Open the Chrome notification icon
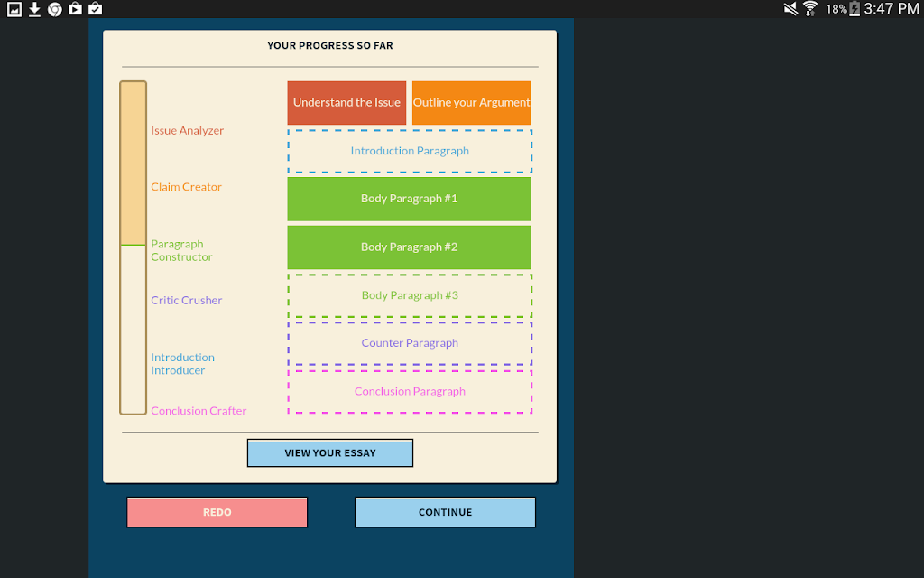Screen dimensions: 924x578 pos(55,9)
